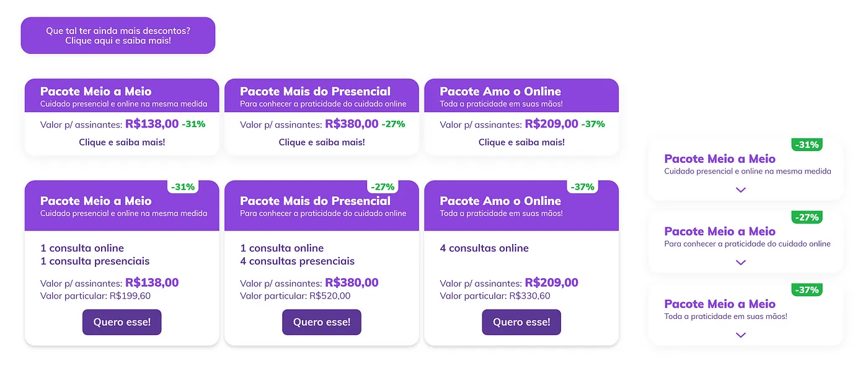Click the green -37% discount badge
The width and height of the screenshot is (868, 371).
pyautogui.click(x=807, y=290)
